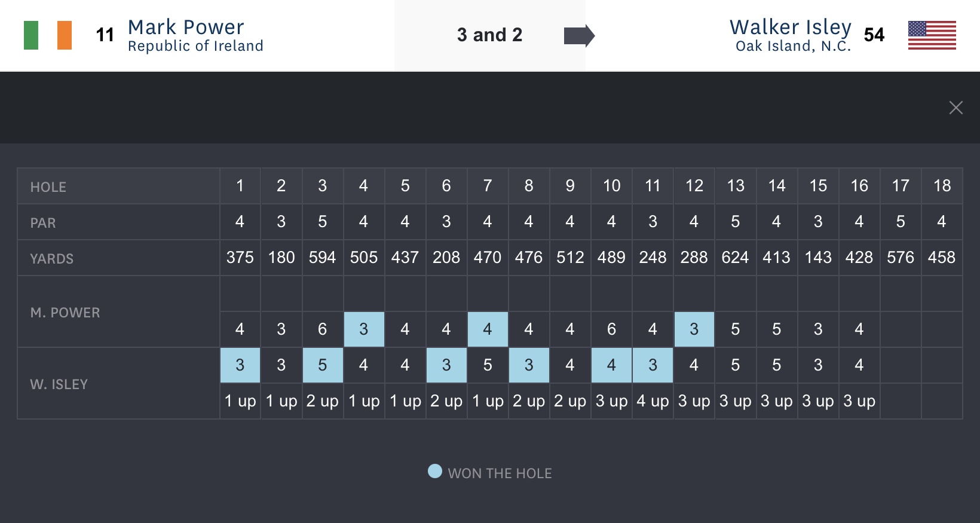Click seed number 54 beside Walker Isley
980x523 pixels.
coord(874,35)
